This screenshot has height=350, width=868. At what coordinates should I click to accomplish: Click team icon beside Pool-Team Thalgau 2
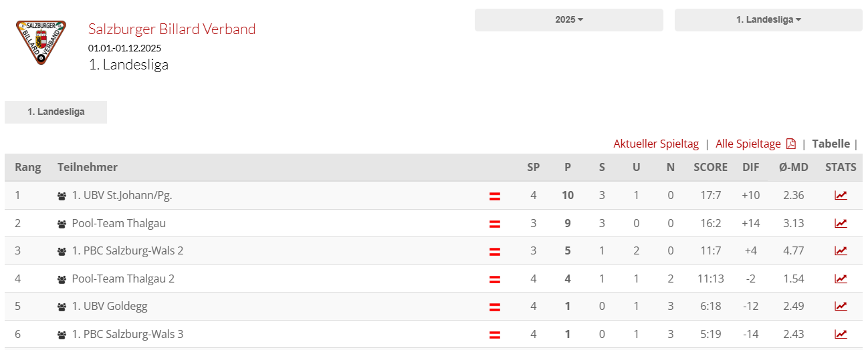click(62, 279)
